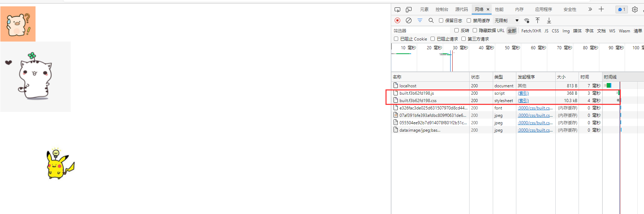Click file icon of built.f3b62fd198.css
This screenshot has width=644, height=214.
pyautogui.click(x=396, y=100)
